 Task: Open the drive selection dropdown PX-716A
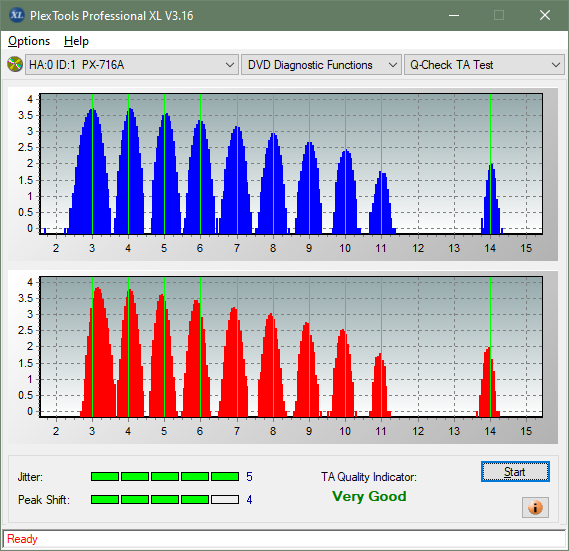pyautogui.click(x=132, y=65)
